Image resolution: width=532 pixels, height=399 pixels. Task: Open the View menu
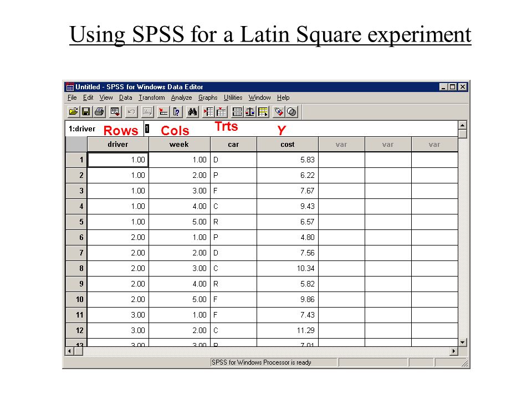tap(106, 98)
